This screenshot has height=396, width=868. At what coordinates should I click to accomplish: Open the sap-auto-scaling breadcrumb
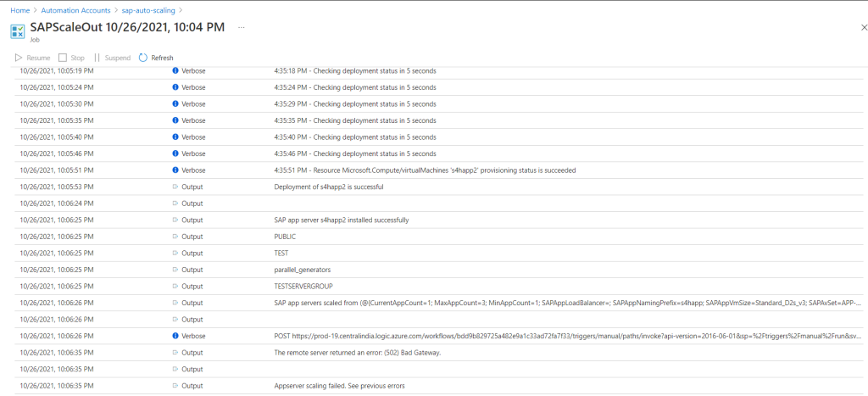coord(147,10)
